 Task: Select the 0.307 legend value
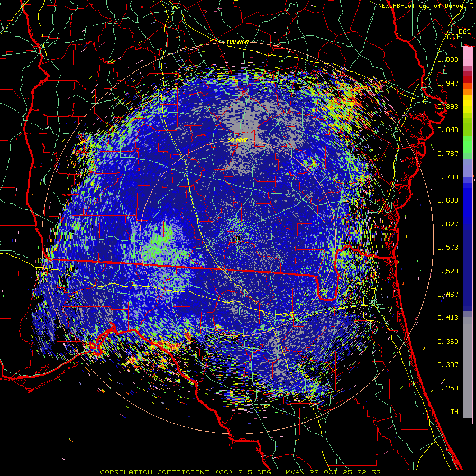point(448,365)
